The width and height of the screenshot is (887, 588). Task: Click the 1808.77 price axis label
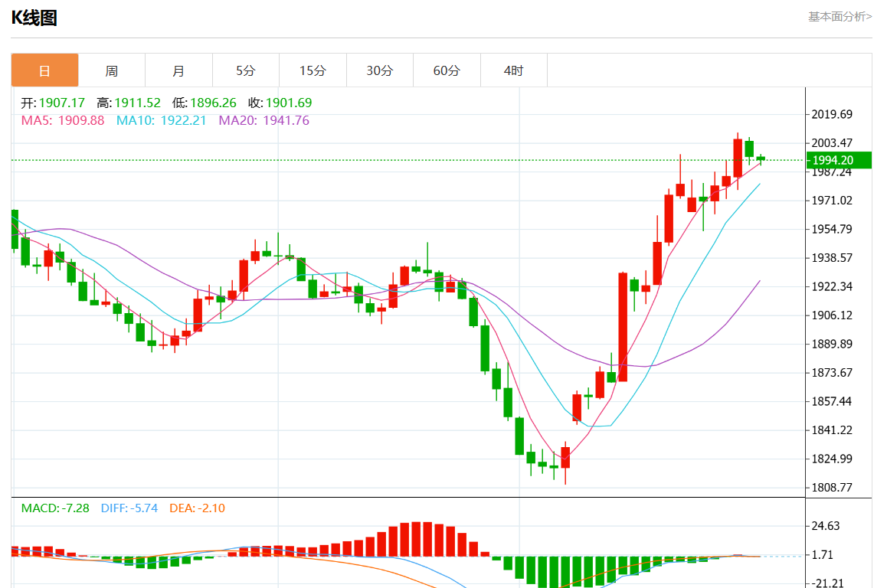point(832,488)
